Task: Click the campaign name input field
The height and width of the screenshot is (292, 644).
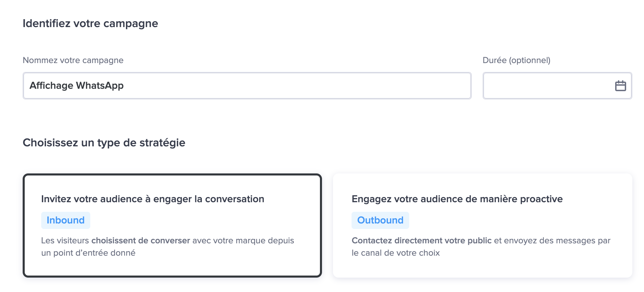Action: 247,86
